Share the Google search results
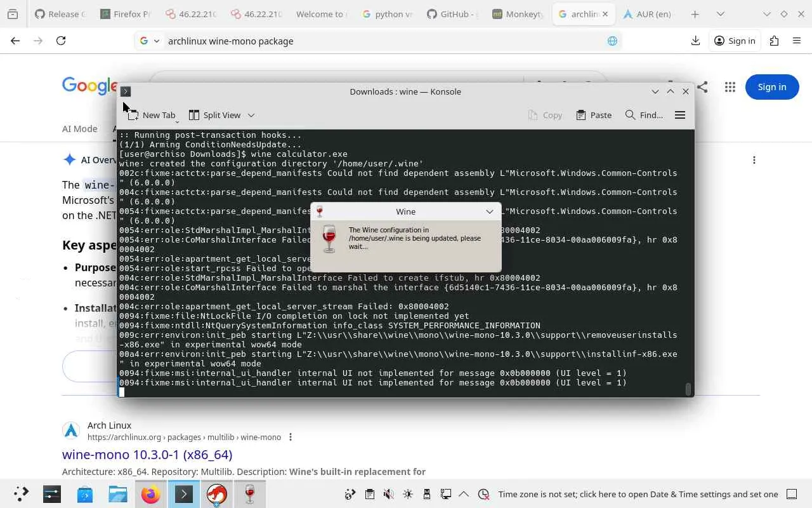Image resolution: width=812 pixels, height=508 pixels. coord(702,87)
